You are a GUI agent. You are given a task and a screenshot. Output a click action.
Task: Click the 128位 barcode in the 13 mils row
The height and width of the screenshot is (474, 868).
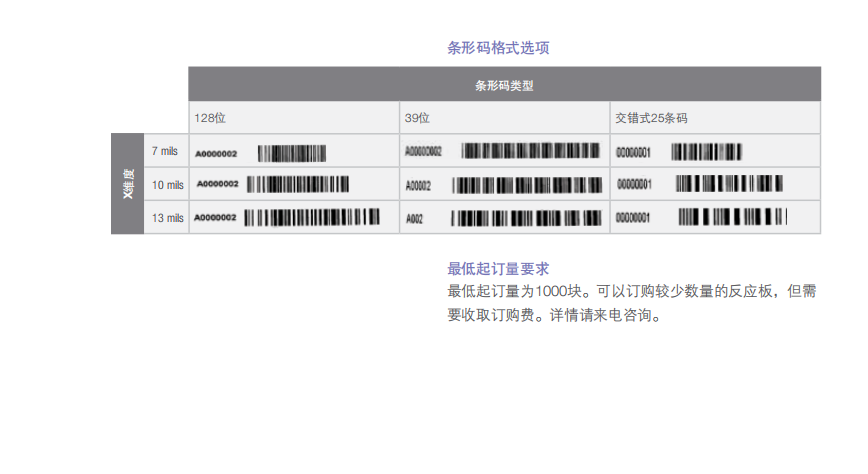click(x=312, y=217)
